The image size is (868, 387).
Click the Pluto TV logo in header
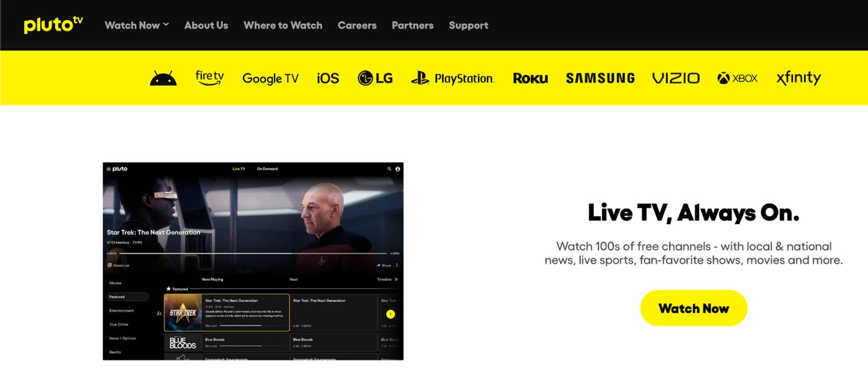53,25
